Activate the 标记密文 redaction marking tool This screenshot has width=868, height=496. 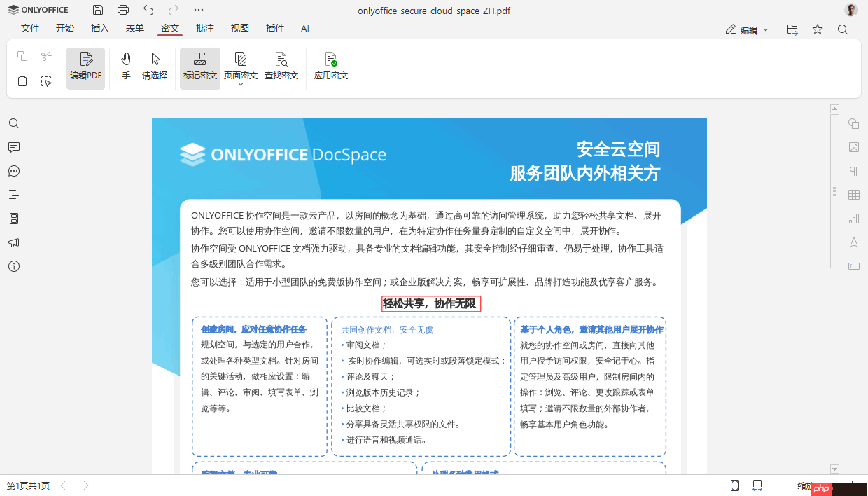[199, 67]
